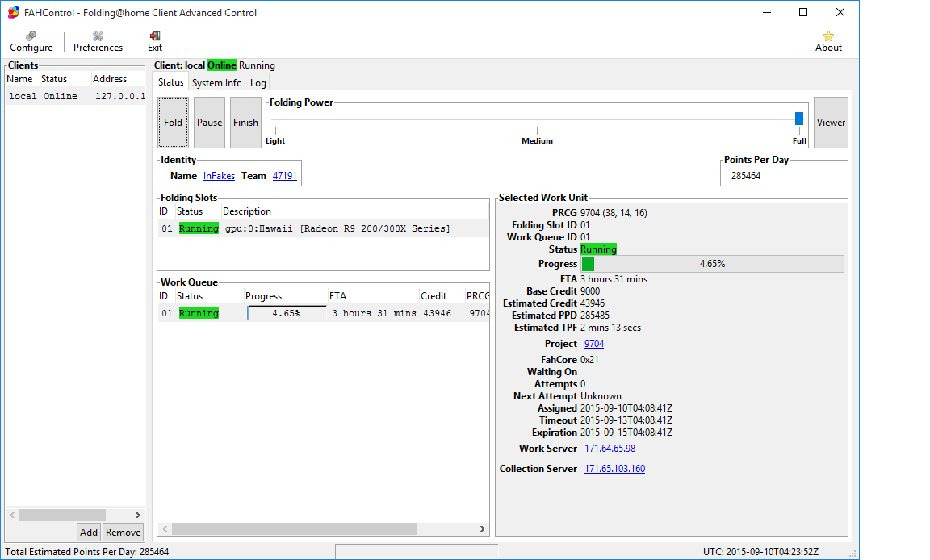Click Timeout 2015-09-13T04:08:41Z value

pyautogui.click(x=626, y=420)
